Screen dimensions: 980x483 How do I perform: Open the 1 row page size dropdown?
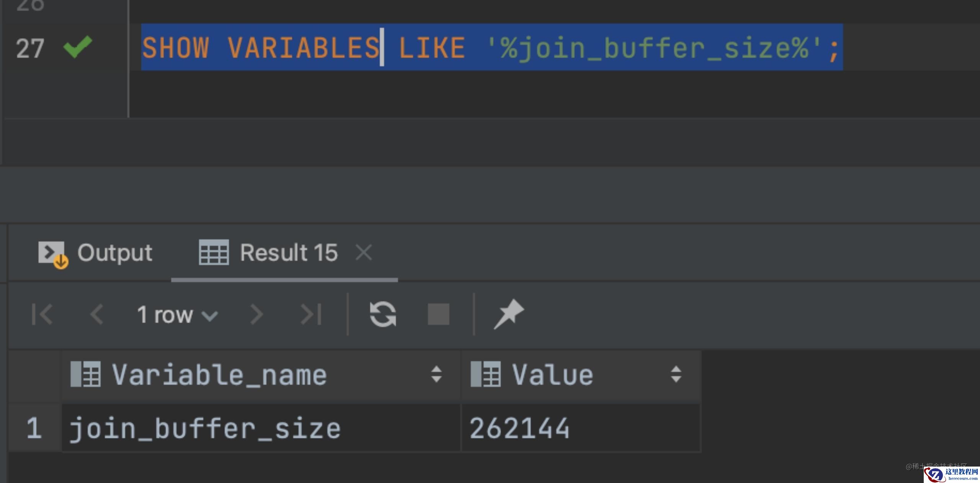[x=178, y=315]
